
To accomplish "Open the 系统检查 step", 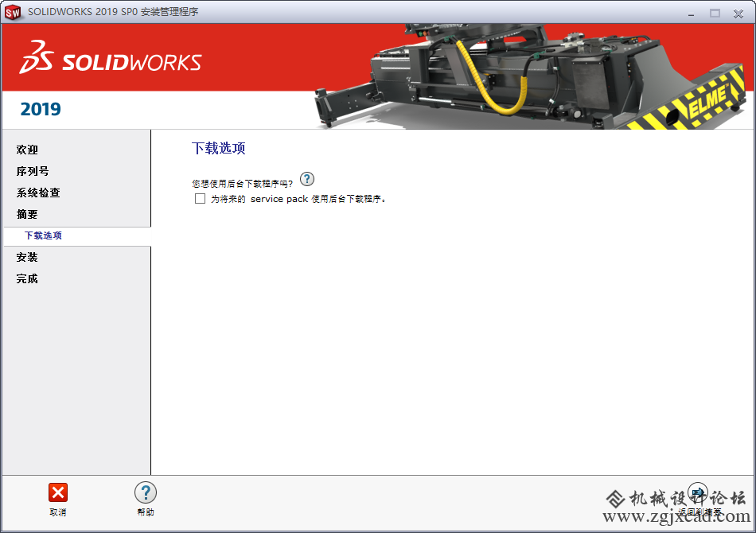I will (38, 193).
